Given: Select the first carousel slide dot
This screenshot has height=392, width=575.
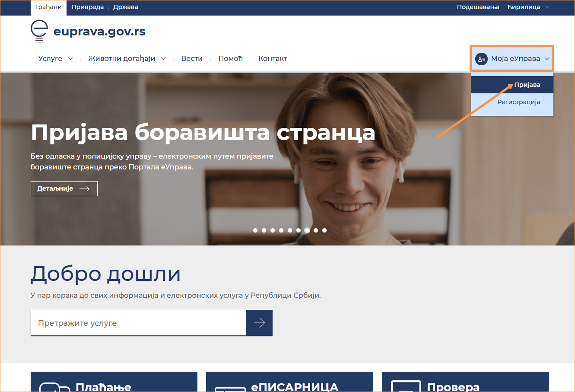Looking at the screenshot, I should coord(255,230).
